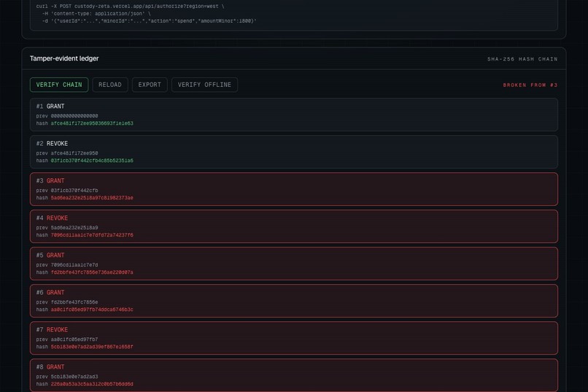This screenshot has height=392, width=588.
Task: Export the ledger
Action: (x=150, y=85)
